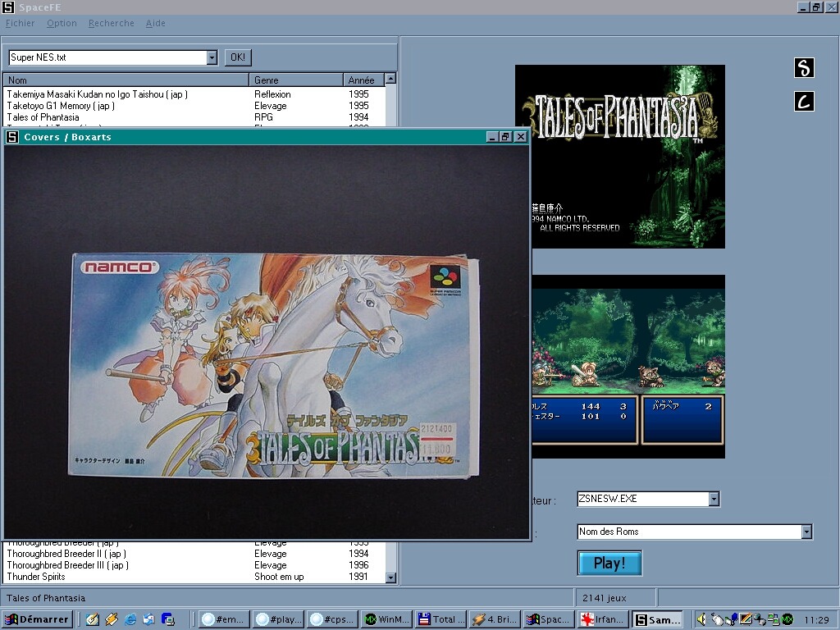Switch to 4. Bri... taskbar window
The width and height of the screenshot is (840, 630).
coord(495,619)
